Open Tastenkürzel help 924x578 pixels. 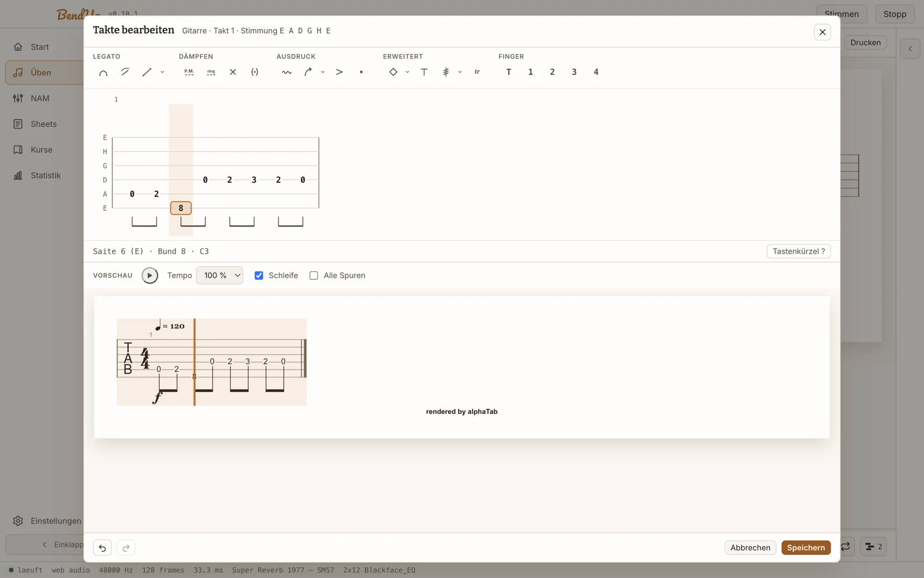(799, 251)
